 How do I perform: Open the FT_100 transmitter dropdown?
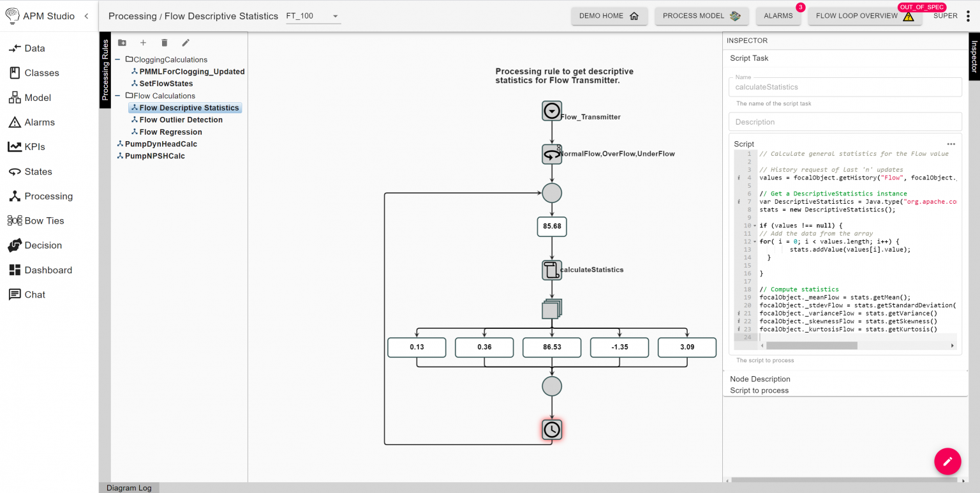point(334,17)
